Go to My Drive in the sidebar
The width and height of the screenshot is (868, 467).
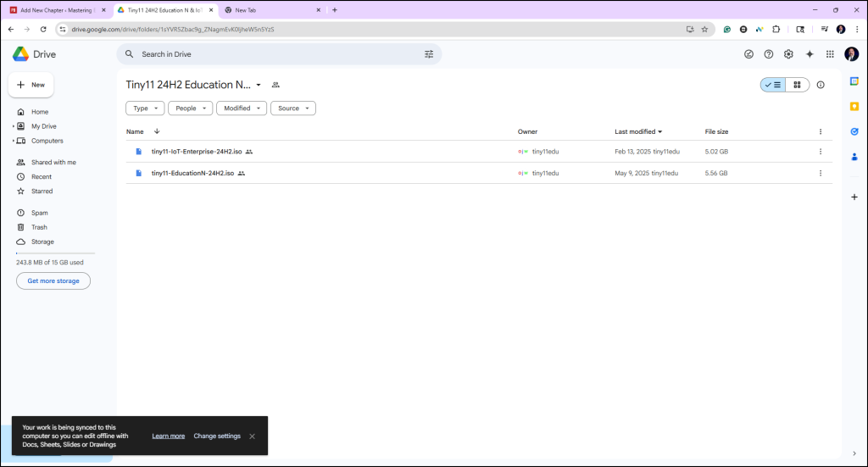[44, 126]
